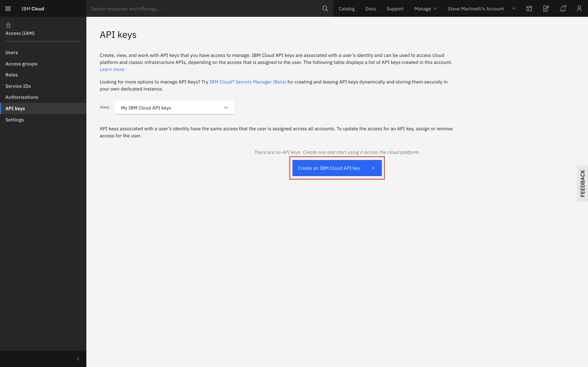Image resolution: width=588 pixels, height=367 pixels.
Task: Follow the Learn more link
Action: 113,69
